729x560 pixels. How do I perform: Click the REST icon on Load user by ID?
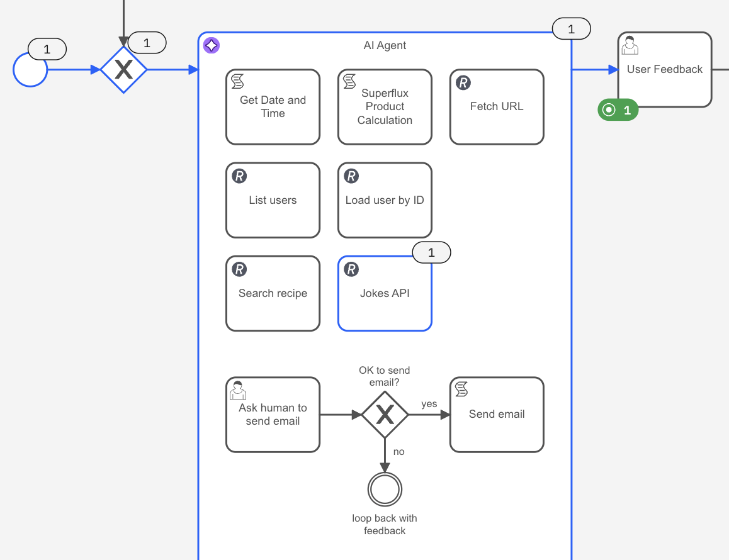351,176
